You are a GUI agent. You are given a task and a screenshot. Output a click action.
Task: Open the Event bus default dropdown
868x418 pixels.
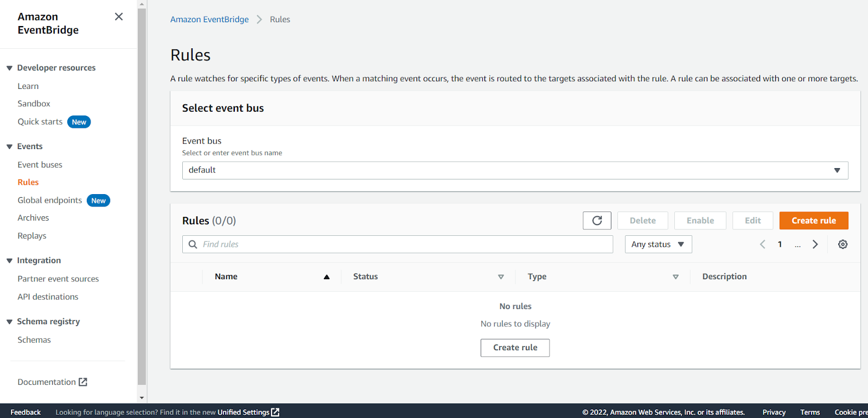coord(515,170)
